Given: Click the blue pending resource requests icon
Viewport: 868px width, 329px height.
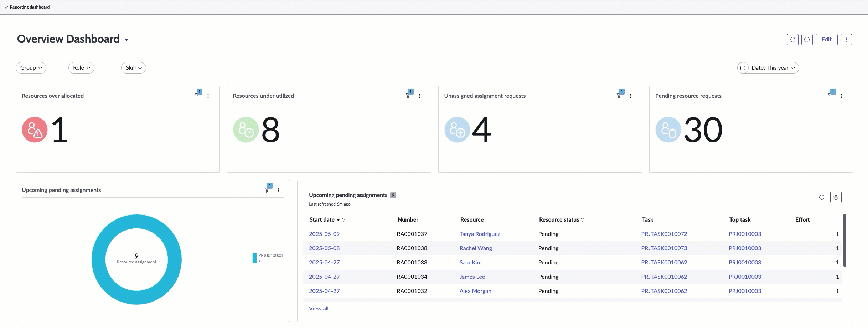Looking at the screenshot, I should [x=668, y=130].
